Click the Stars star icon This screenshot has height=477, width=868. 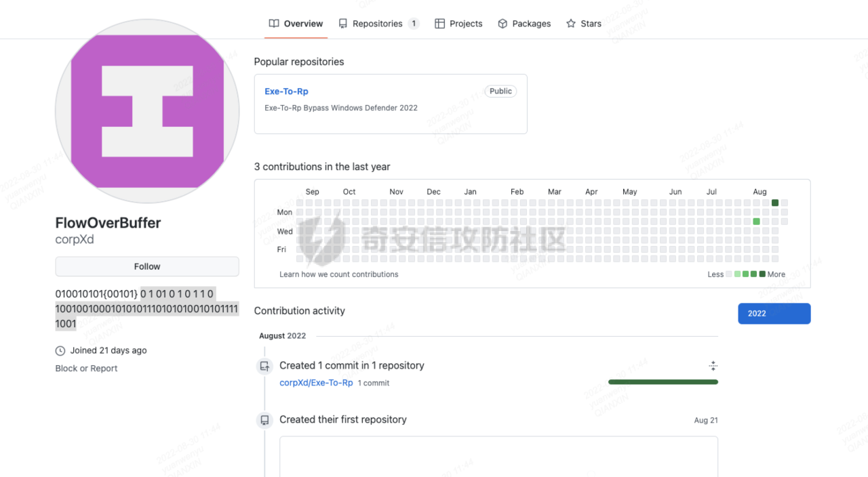(571, 24)
